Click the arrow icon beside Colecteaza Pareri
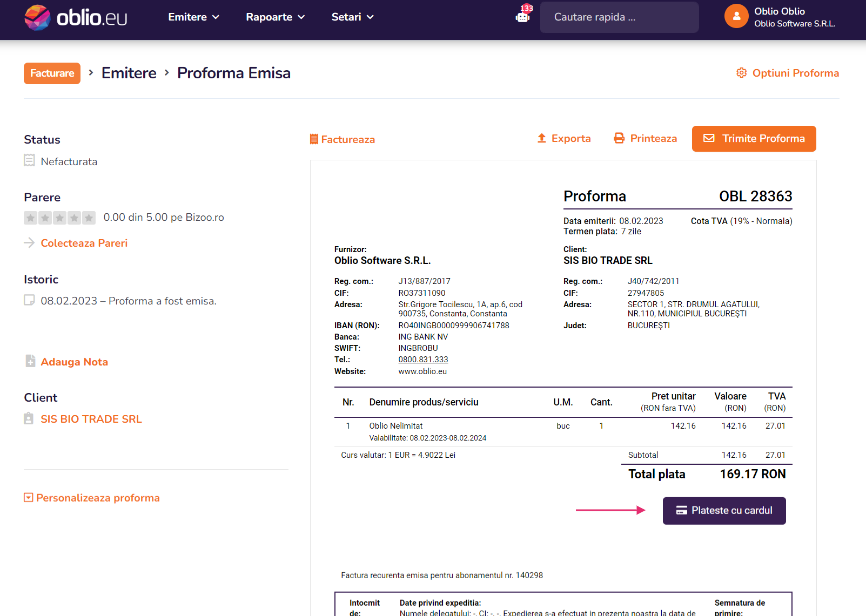This screenshot has width=866, height=616. tap(29, 243)
